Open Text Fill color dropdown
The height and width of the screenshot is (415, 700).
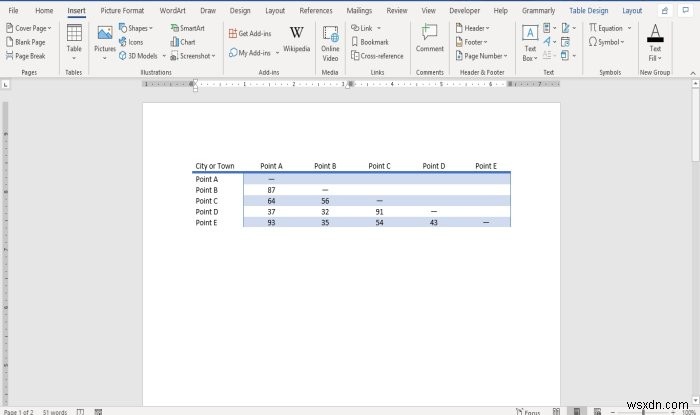(655, 42)
